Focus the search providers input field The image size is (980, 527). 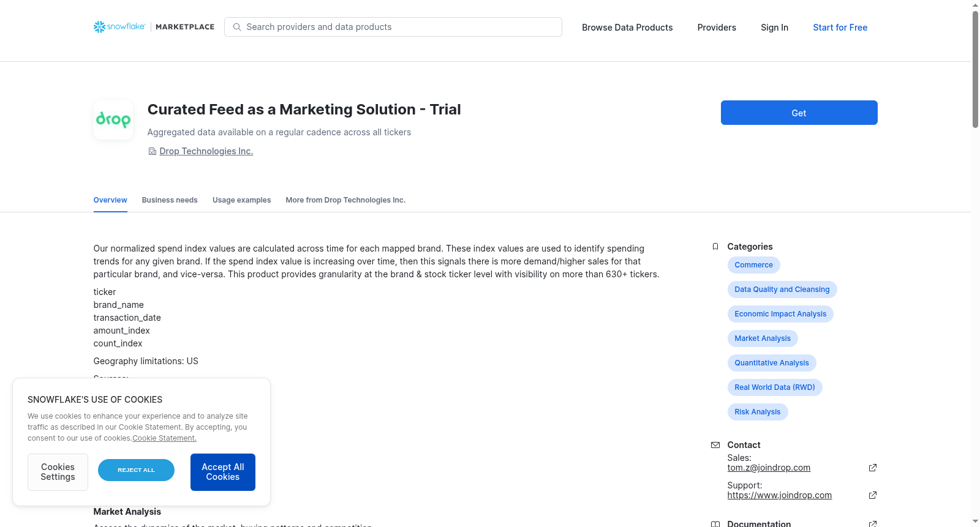tap(393, 27)
